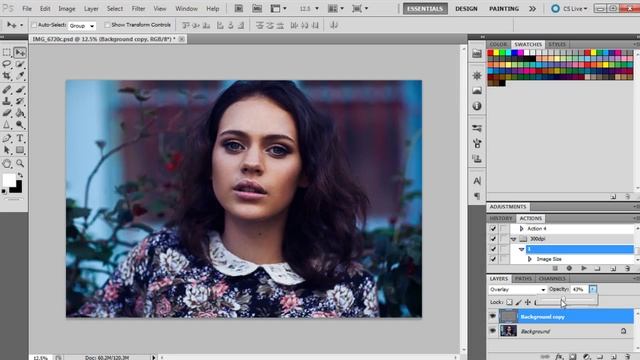The image size is (640, 360).
Task: Expand the Action 4 entry
Action: click(x=521, y=229)
